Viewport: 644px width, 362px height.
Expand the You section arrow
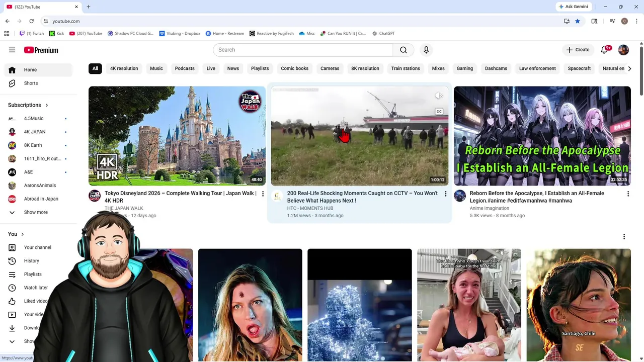tap(22, 234)
